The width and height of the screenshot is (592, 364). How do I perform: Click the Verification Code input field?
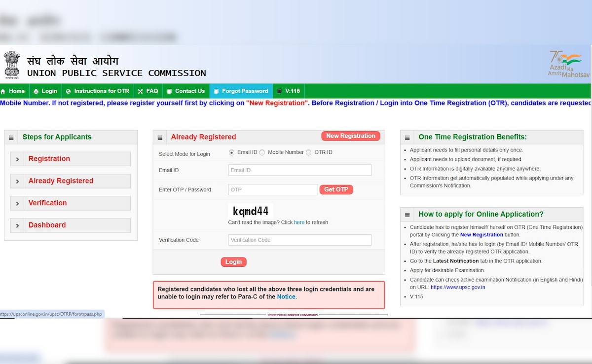[299, 240]
